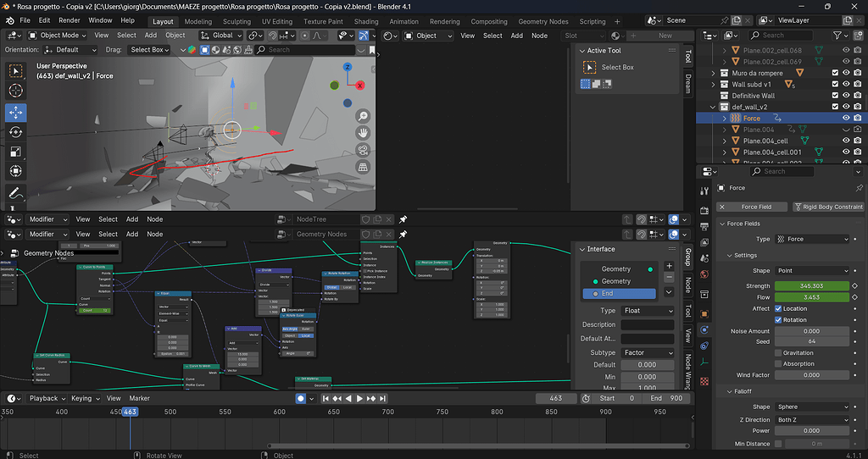This screenshot has height=459, width=868.
Task: Click the Strength value slider field
Action: [811, 286]
